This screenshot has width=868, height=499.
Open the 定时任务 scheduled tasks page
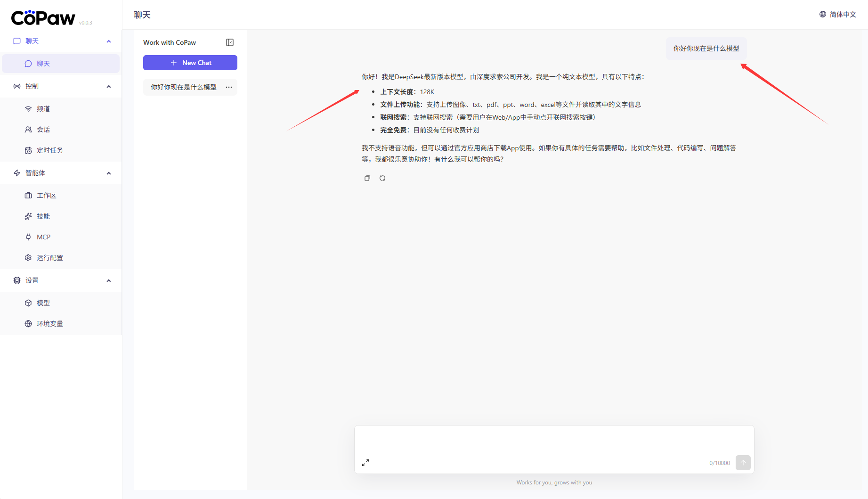[49, 150]
